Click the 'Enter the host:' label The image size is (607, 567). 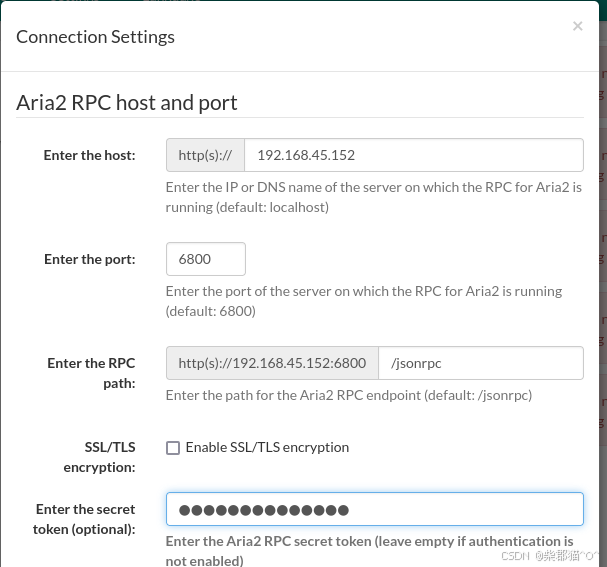[89, 155]
